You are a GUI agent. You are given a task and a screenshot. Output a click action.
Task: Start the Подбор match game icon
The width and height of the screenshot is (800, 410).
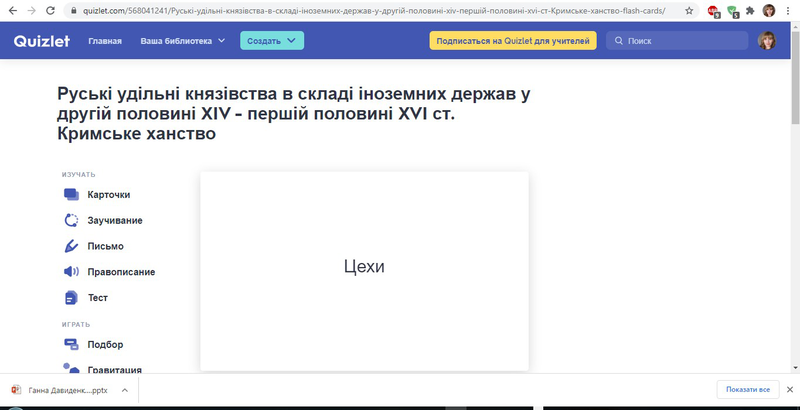[x=71, y=345]
